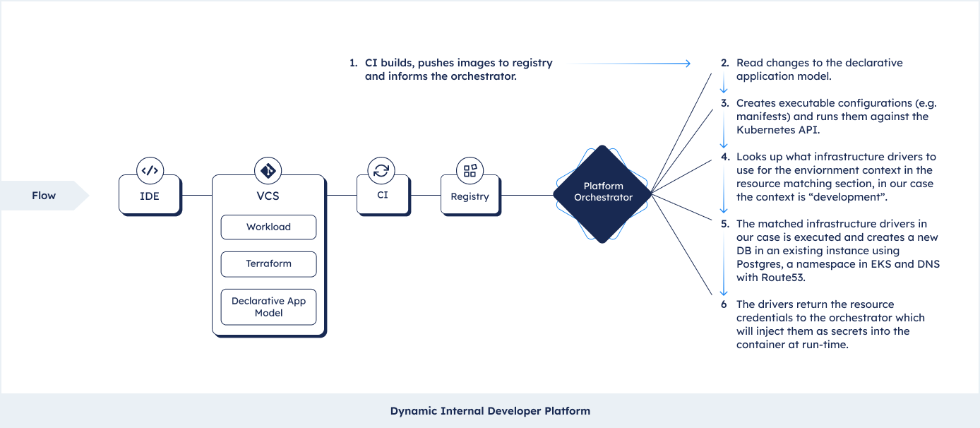Click the Dynamic Internal Developer Platform caption
Image resolution: width=980 pixels, height=428 pixels.
490,410
